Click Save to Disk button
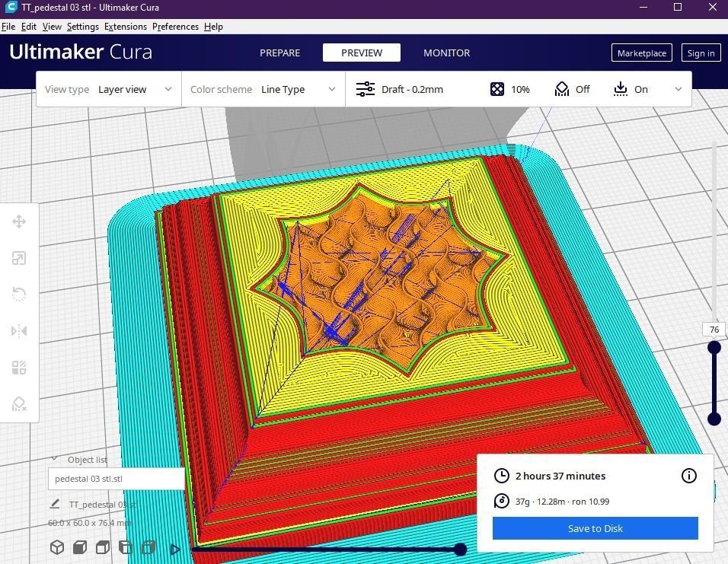 pos(595,528)
